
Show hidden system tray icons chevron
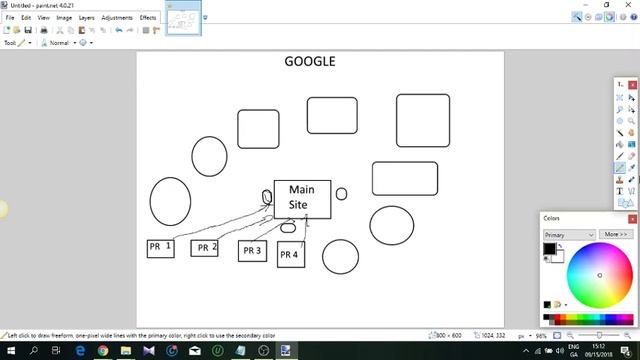coord(526,351)
